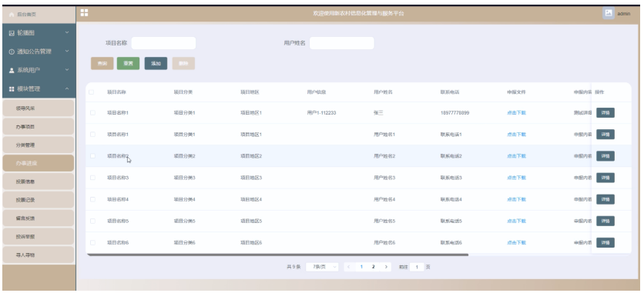The image size is (644, 293).
Task: Click the admin avatar icon
Action: [609, 13]
